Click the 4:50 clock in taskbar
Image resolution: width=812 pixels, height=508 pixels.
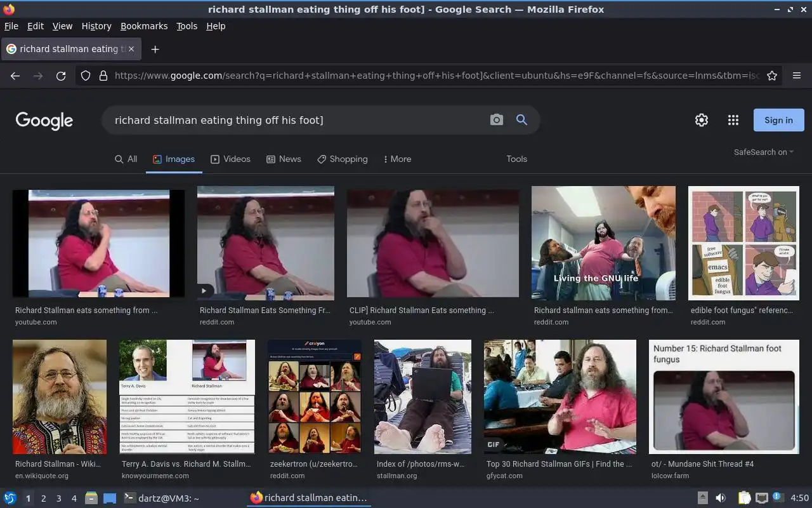coord(800,498)
